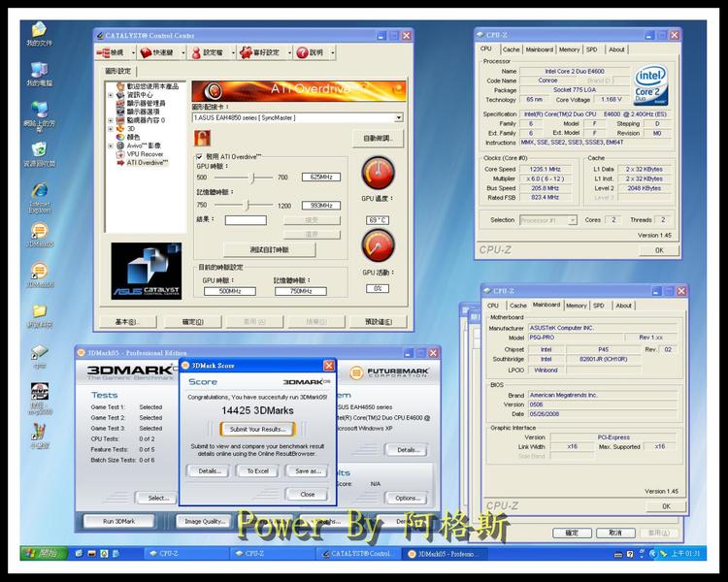Click the 625MHz GPU clock value field
The height and width of the screenshot is (582, 728).
coord(321,177)
